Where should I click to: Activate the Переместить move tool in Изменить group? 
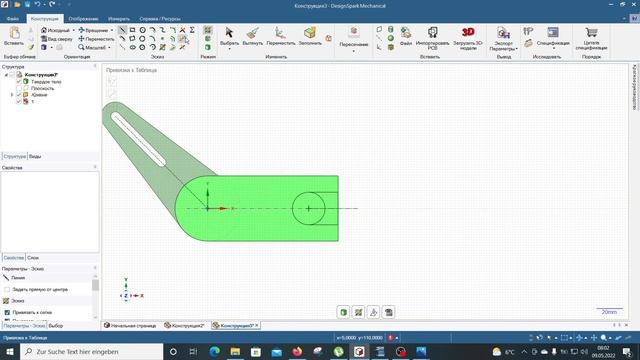280,35
